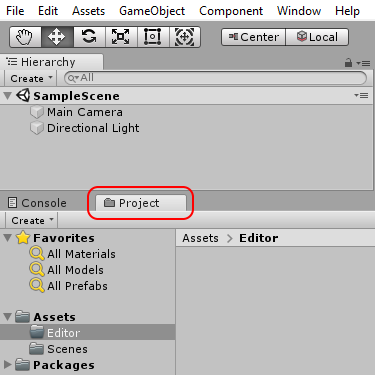This screenshot has width=375, height=375.
Task: Select the Move tool
Action: pyautogui.click(x=57, y=37)
